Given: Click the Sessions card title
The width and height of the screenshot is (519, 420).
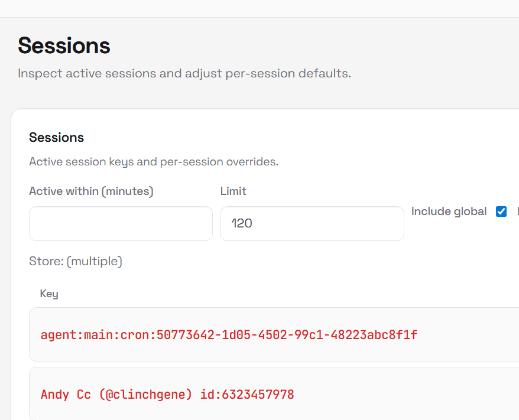Looking at the screenshot, I should (56, 138).
